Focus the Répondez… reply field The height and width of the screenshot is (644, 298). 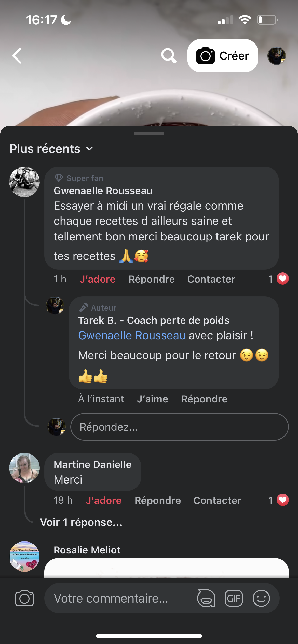coord(179,427)
